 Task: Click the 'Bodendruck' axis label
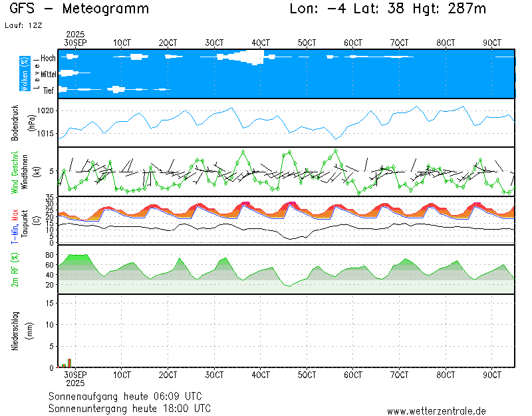point(15,123)
